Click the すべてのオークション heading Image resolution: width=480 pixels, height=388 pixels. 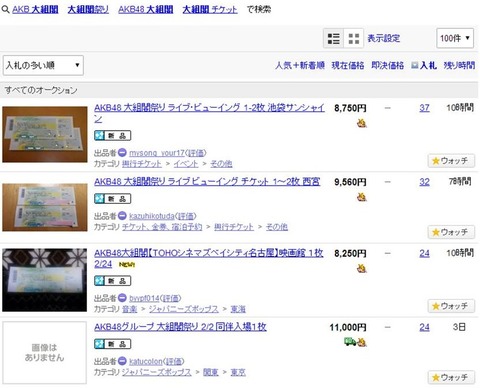[x=41, y=90]
